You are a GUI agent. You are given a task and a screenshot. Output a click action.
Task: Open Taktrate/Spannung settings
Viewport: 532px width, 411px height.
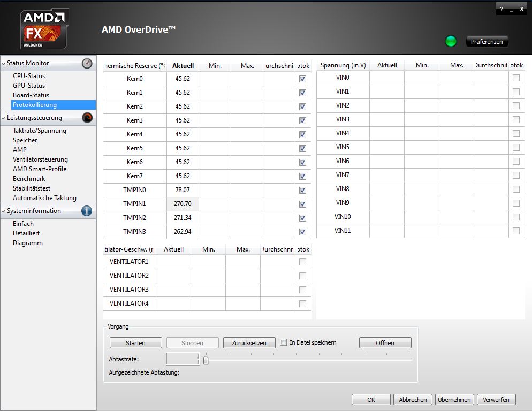(40, 131)
